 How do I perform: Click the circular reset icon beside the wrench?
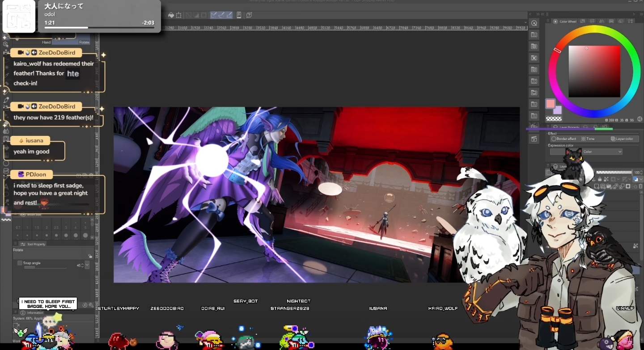(85, 305)
